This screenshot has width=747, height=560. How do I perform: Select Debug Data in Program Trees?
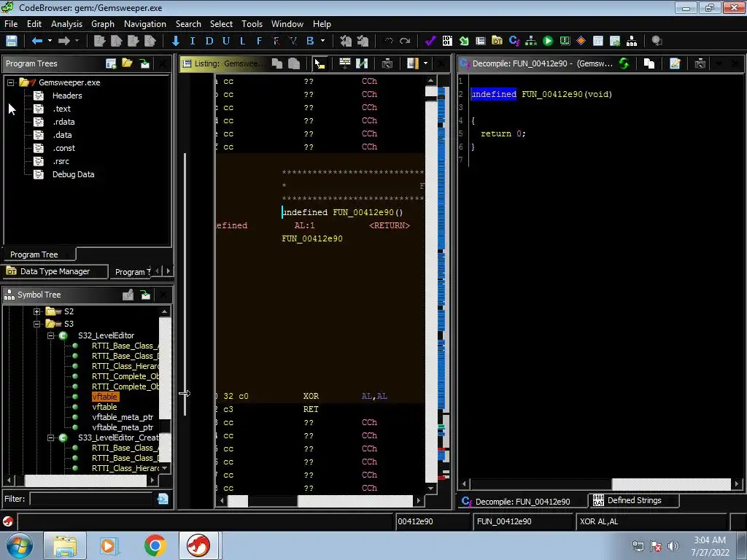click(x=74, y=174)
